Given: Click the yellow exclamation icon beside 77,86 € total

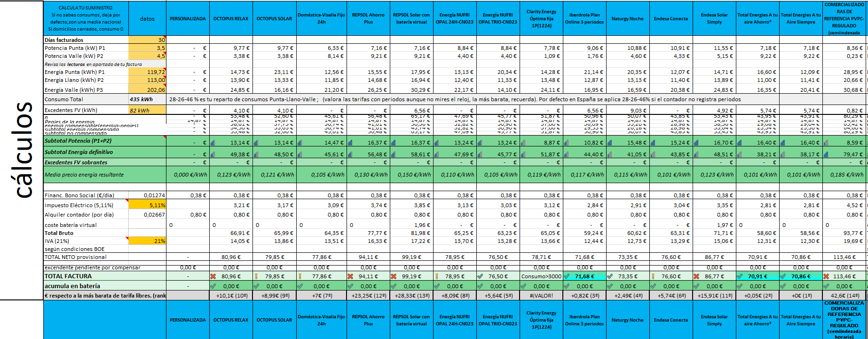Looking at the screenshot, I should tap(300, 276).
